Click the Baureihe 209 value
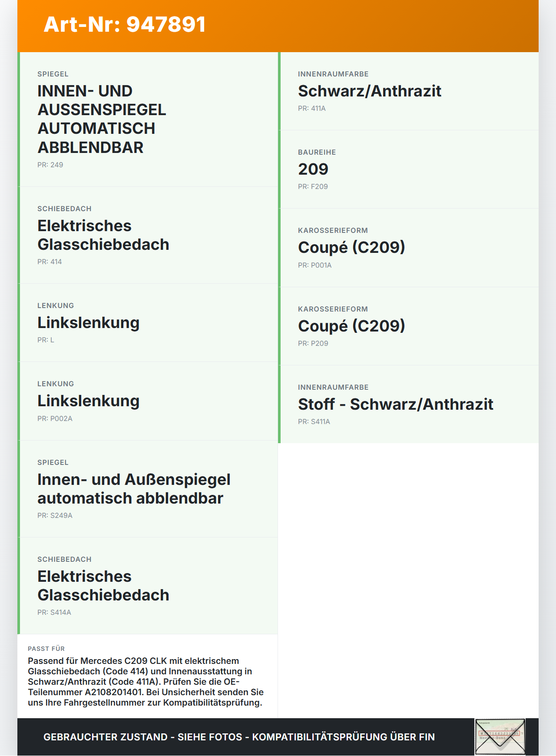The width and height of the screenshot is (556, 756). point(313,169)
